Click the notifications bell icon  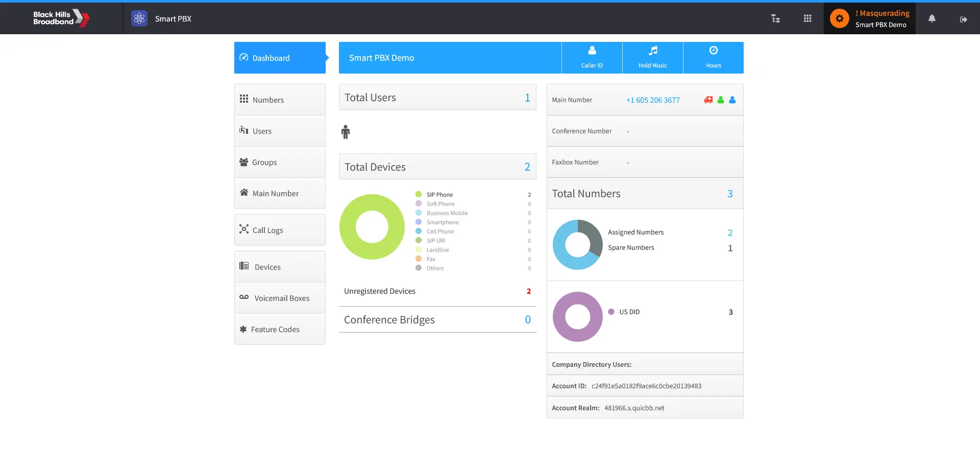(932, 19)
